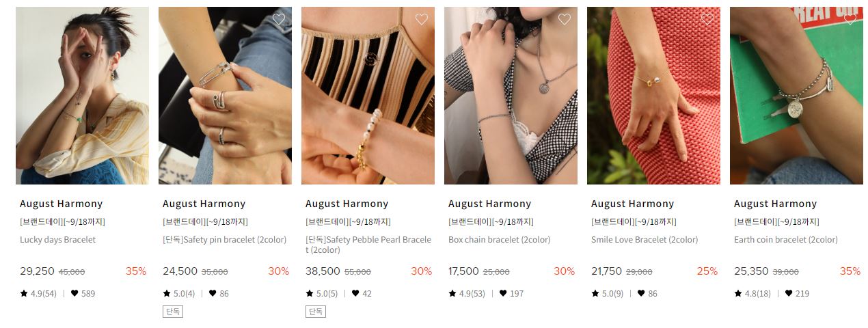Click black heart with 219 likes
The height and width of the screenshot is (328, 868).
pyautogui.click(x=789, y=293)
